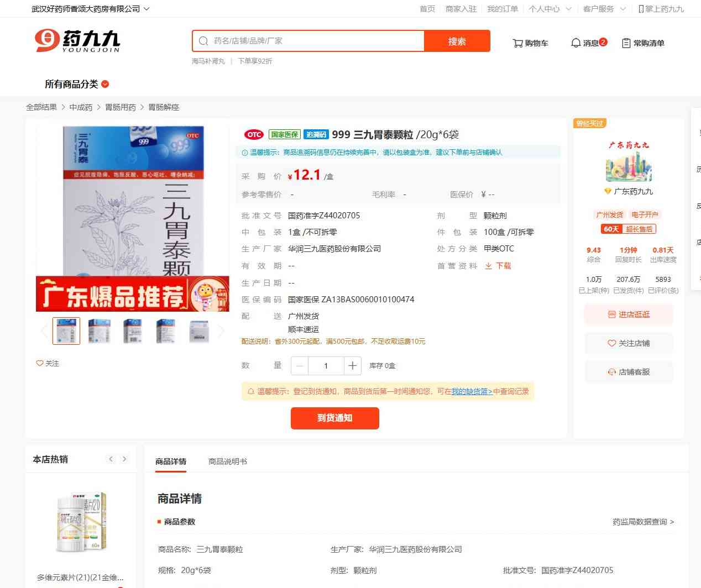Open the 消息 notifications bell
The width and height of the screenshot is (701, 588).
pyautogui.click(x=588, y=43)
